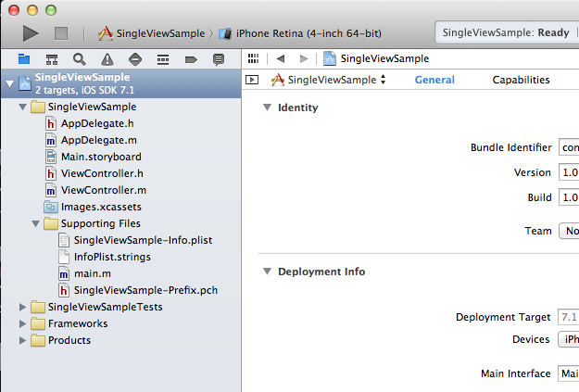
Task: Click the Bundle Identifier field
Action: pos(569,147)
